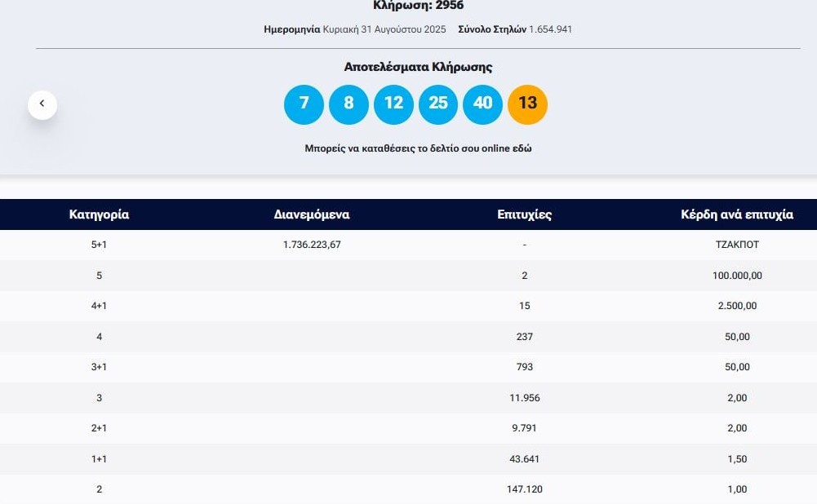817x504 pixels.
Task: Select the 5+1 category row label
Action: [99, 245]
